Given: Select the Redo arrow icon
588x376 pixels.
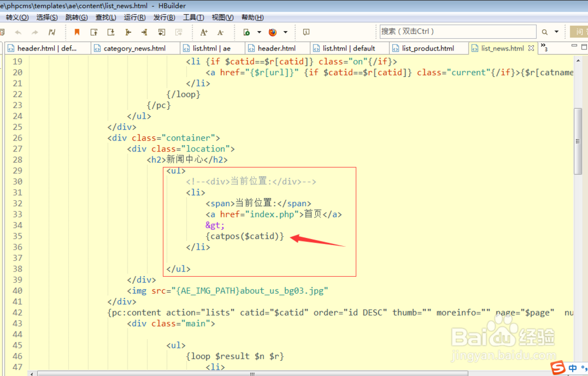Looking at the screenshot, I should click(34, 32).
